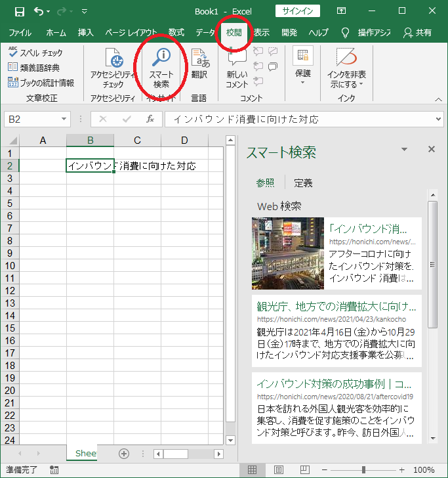448x478 pixels.
Task: Click the 翻訳 translate icon
Action: 199,64
